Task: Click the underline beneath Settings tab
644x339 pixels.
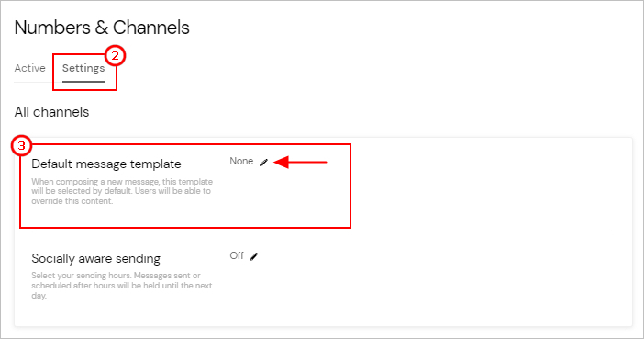Action: click(x=83, y=82)
